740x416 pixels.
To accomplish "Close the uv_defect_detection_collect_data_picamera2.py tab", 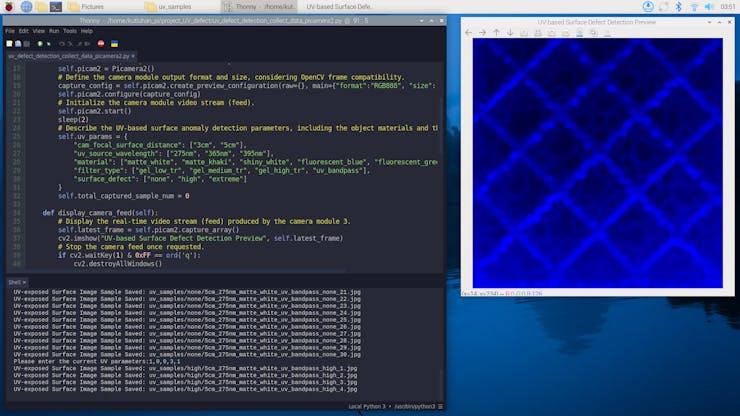I will pos(133,56).
